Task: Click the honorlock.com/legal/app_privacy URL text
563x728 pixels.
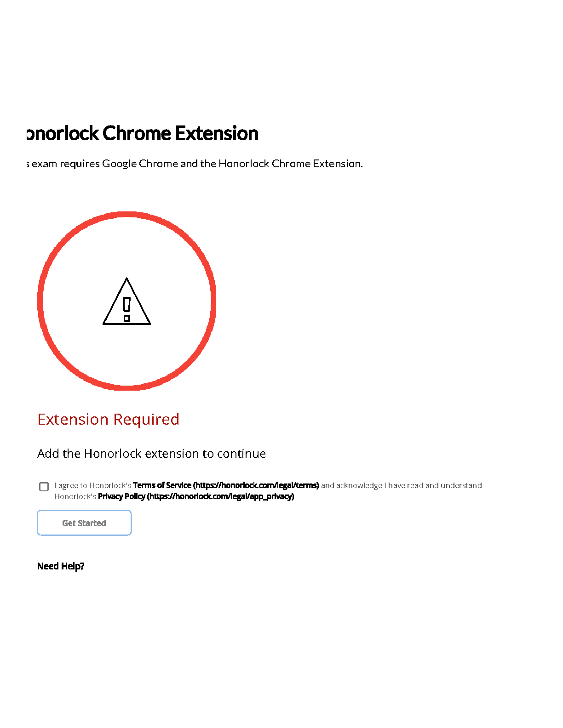Action: point(221,496)
